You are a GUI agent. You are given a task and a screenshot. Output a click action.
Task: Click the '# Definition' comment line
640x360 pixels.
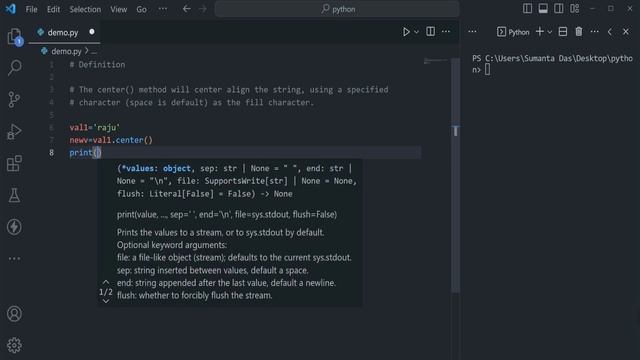pos(98,64)
